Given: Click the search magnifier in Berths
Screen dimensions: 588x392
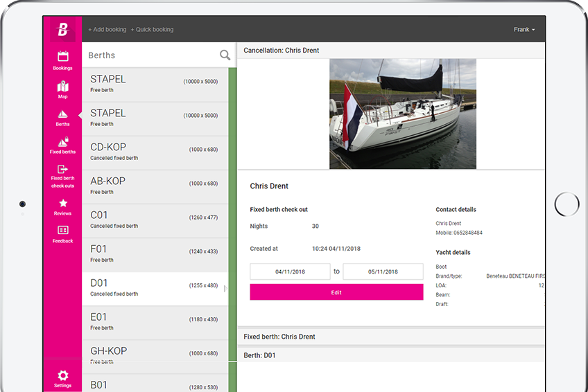Looking at the screenshot, I should (x=225, y=55).
